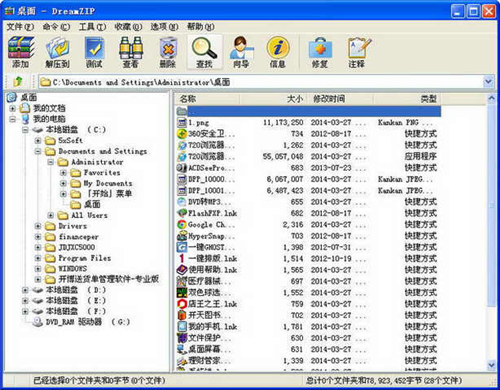Click the file list scroll down arrow
The height and width of the screenshot is (390, 500).
point(491,365)
